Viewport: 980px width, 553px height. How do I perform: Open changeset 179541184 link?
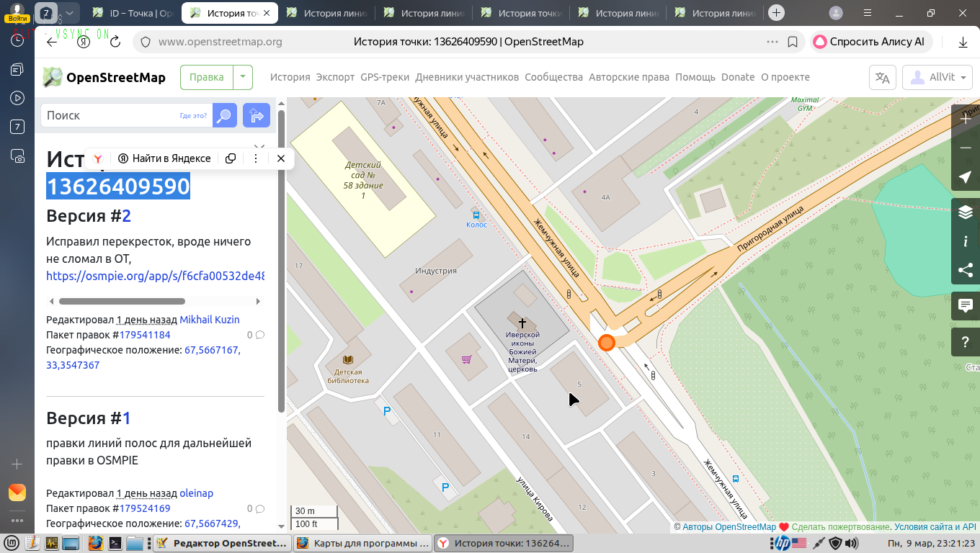(x=145, y=335)
